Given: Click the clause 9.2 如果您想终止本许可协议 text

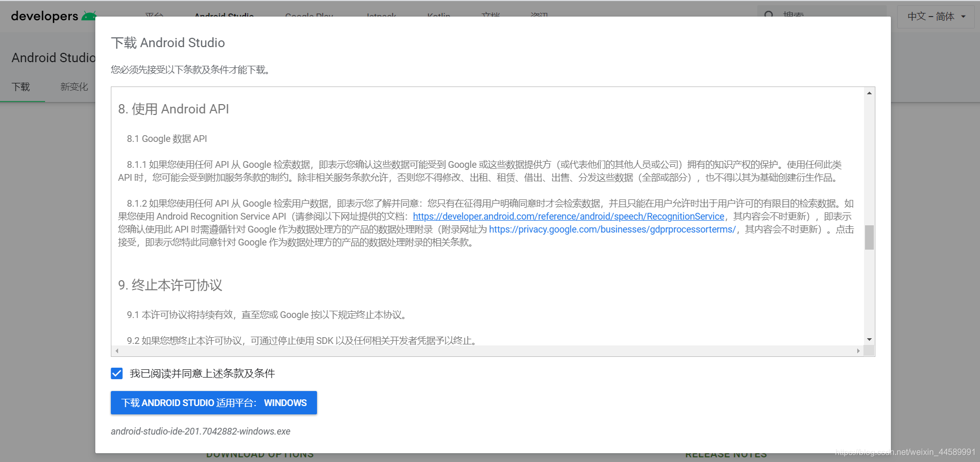Looking at the screenshot, I should (303, 341).
